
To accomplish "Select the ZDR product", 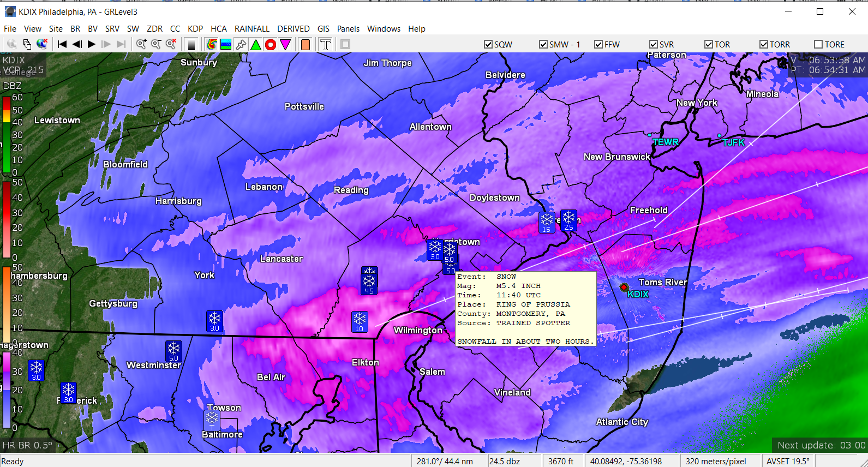I will click(154, 29).
